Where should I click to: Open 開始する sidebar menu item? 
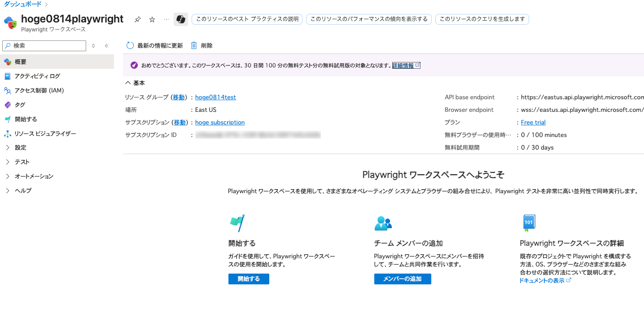[x=57, y=119]
